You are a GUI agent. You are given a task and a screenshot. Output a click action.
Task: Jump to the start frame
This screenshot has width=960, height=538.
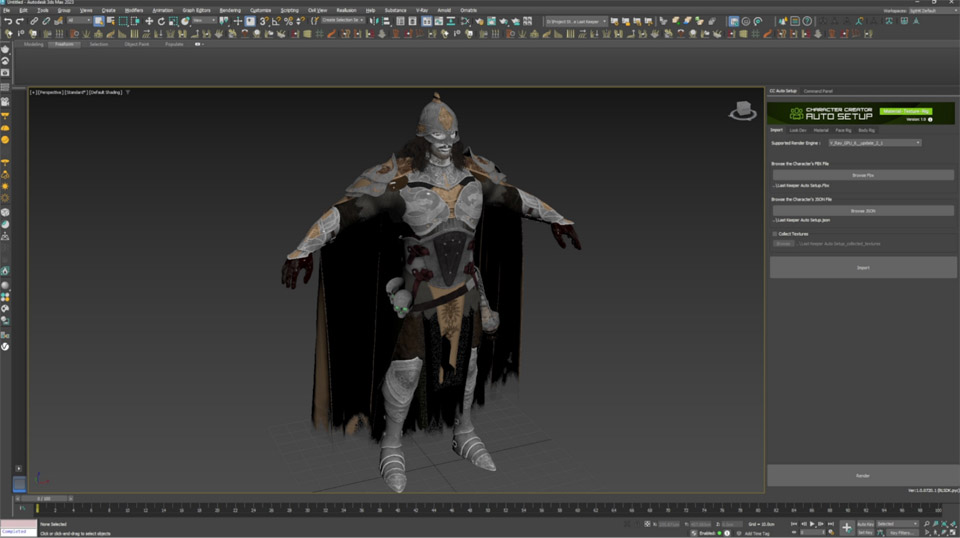[794, 524]
